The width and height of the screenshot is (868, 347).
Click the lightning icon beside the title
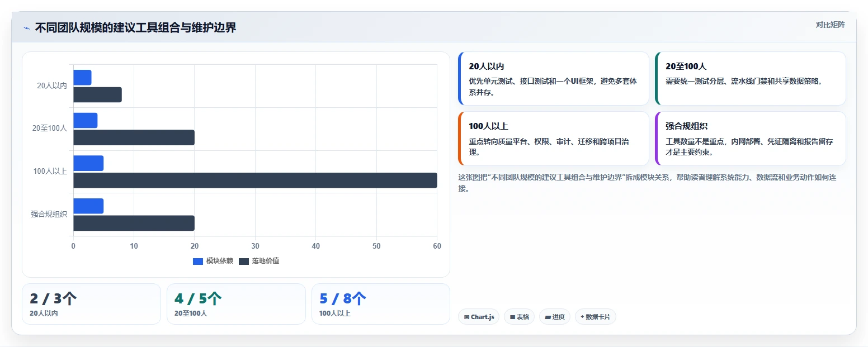pos(26,28)
